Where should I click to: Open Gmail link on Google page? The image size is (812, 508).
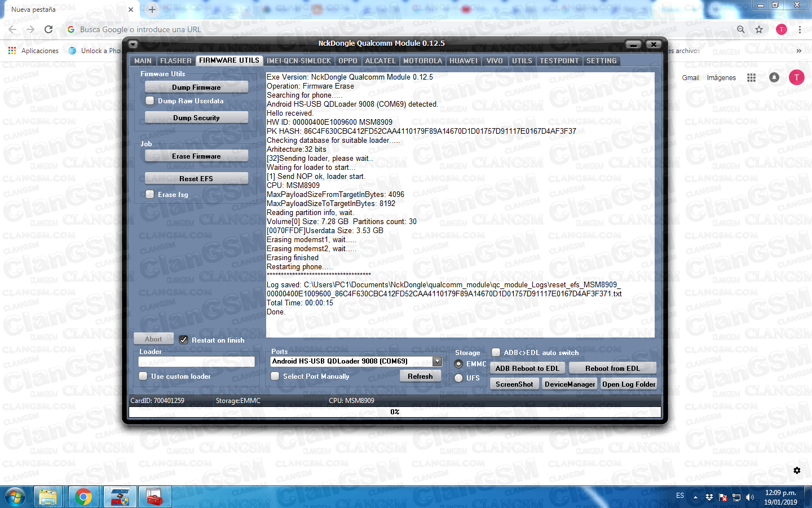[690, 78]
